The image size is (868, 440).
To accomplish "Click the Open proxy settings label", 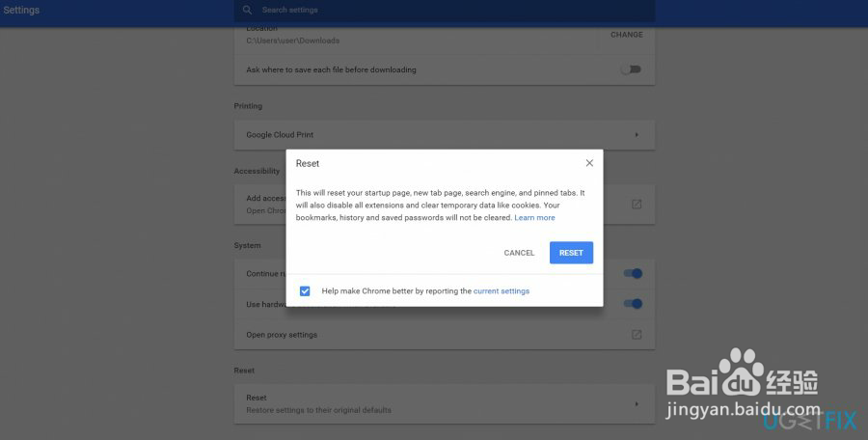I will 282,335.
